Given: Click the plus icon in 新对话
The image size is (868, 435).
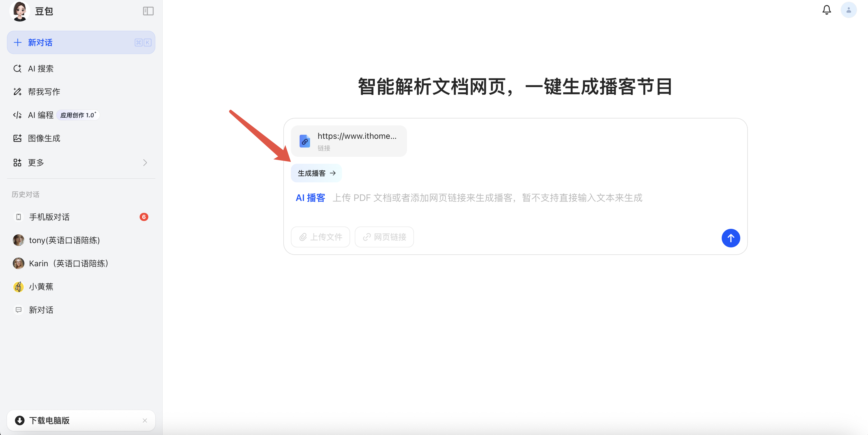Looking at the screenshot, I should (17, 42).
